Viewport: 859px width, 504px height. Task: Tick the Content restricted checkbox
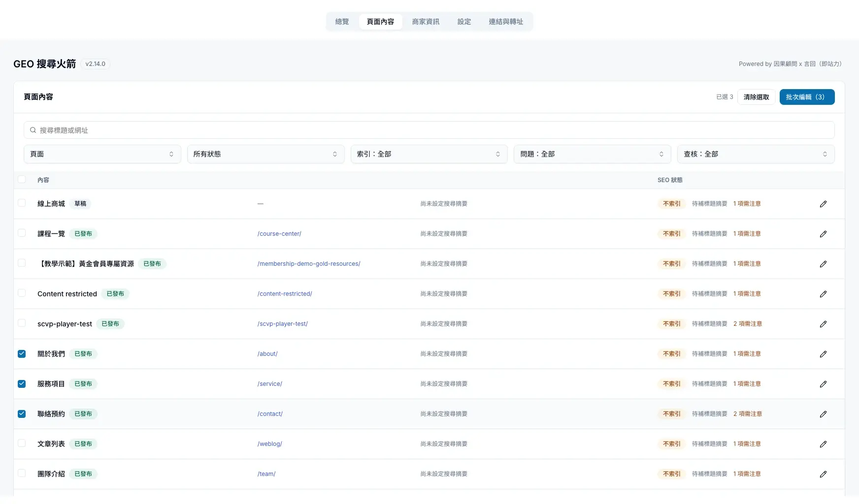pos(22,293)
